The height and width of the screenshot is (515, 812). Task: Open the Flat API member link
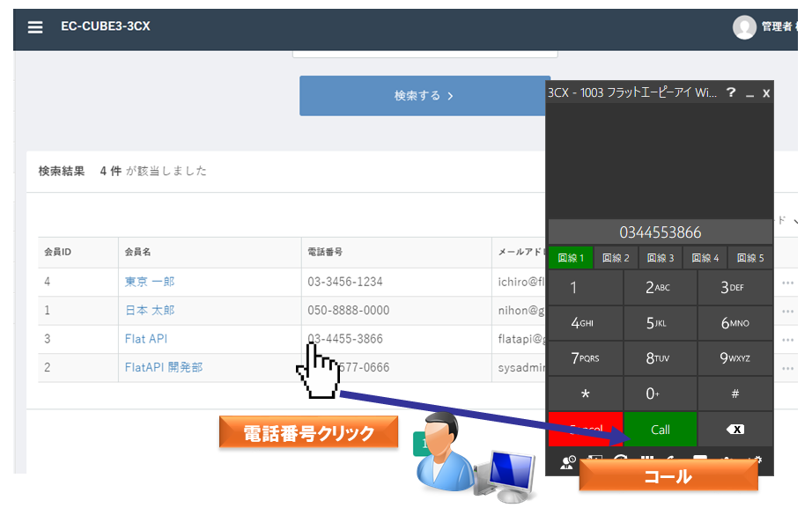[x=145, y=339]
